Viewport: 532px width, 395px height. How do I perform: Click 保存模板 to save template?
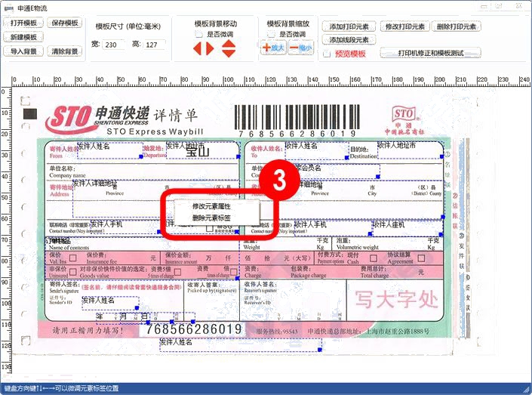[65, 23]
